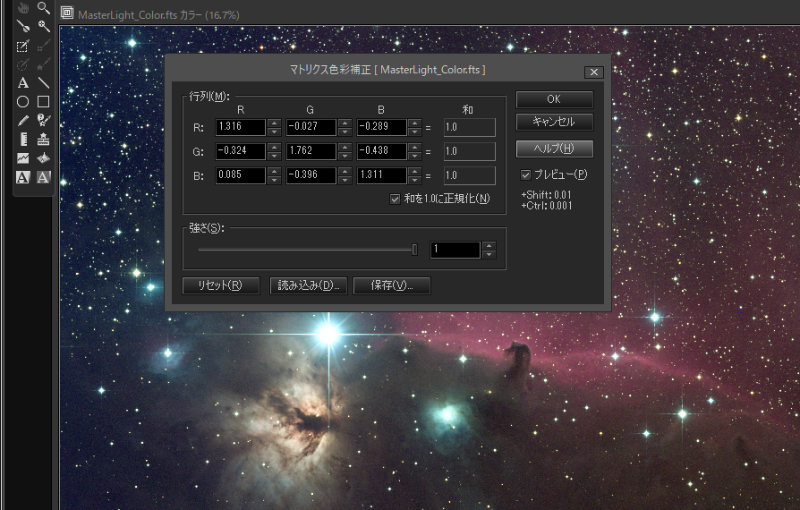Click the B-row B value input field
Viewport: 800px width, 510px height.
381,175
